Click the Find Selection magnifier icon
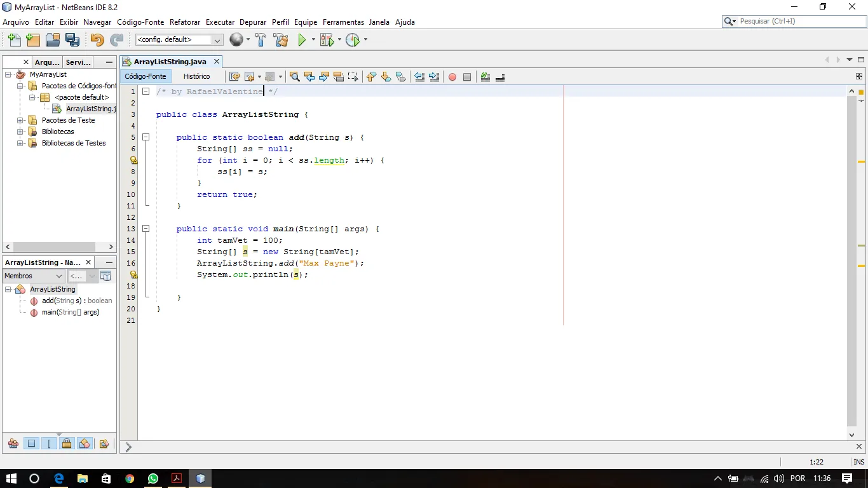This screenshot has height=488, width=868. pos(294,77)
